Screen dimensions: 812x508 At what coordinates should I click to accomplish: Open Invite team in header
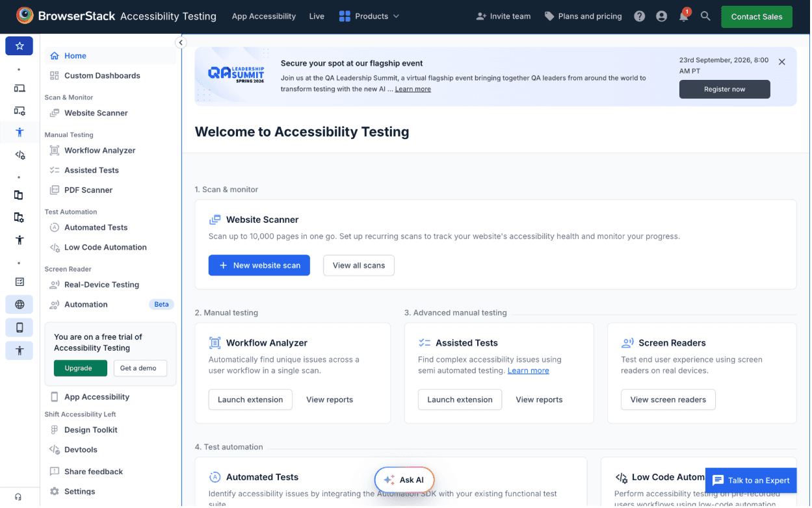coord(504,16)
